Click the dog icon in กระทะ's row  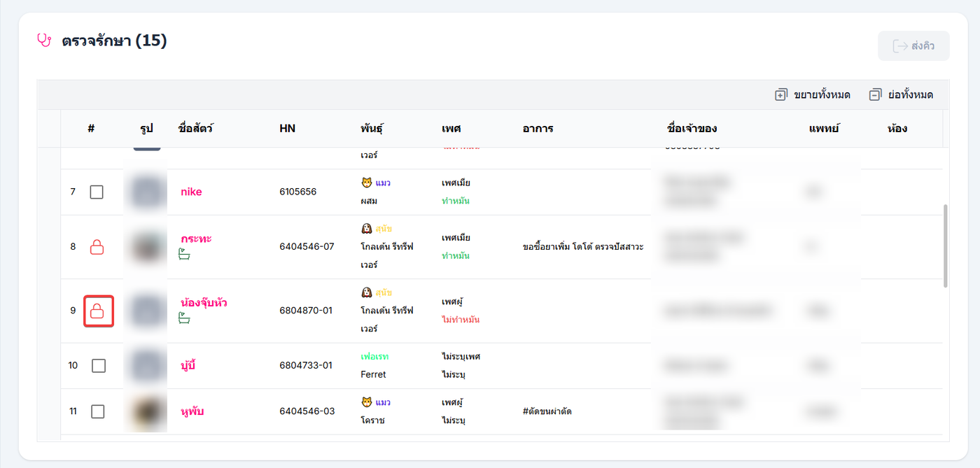[366, 228]
